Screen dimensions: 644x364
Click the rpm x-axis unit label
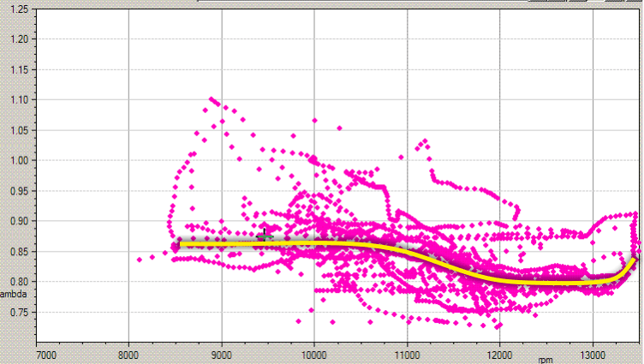click(x=545, y=361)
